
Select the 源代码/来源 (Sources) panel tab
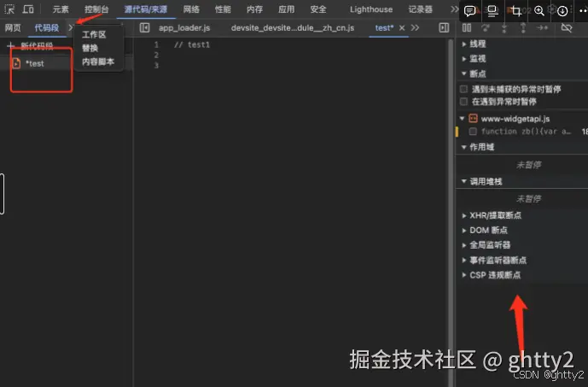click(145, 9)
